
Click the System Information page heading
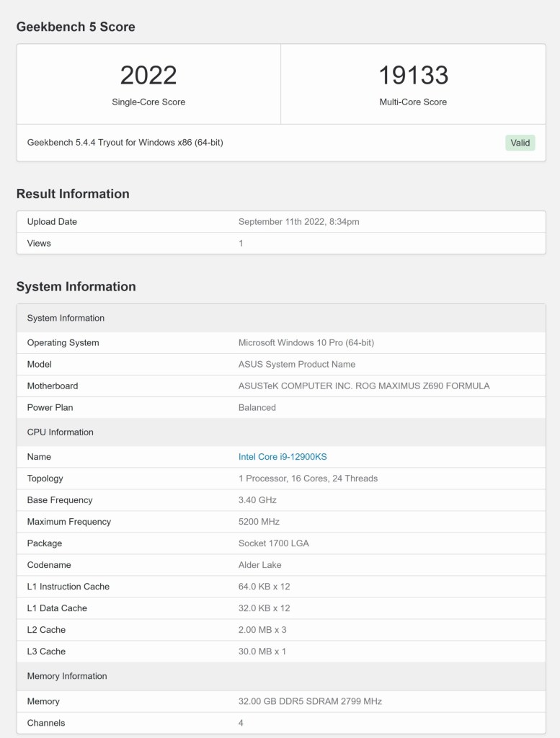tap(76, 287)
